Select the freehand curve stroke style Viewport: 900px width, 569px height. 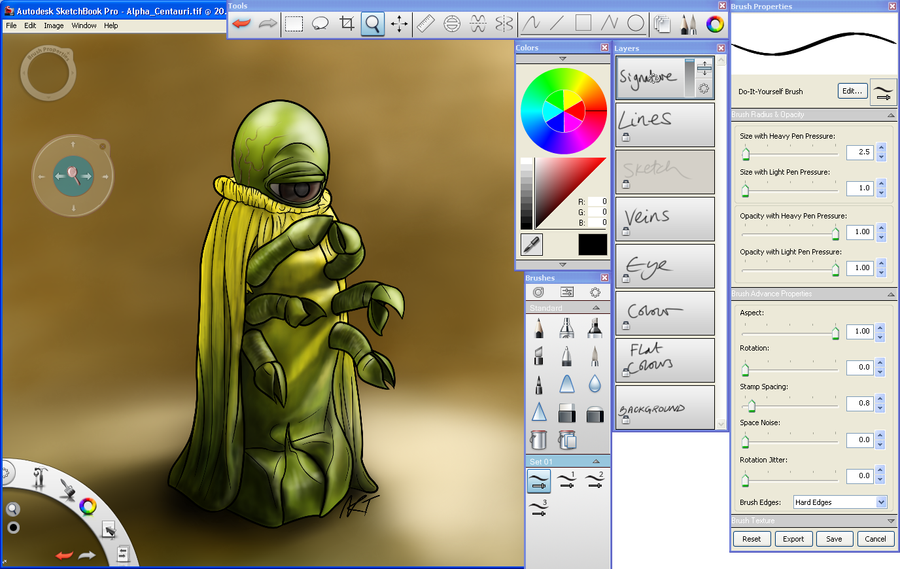coord(531,24)
